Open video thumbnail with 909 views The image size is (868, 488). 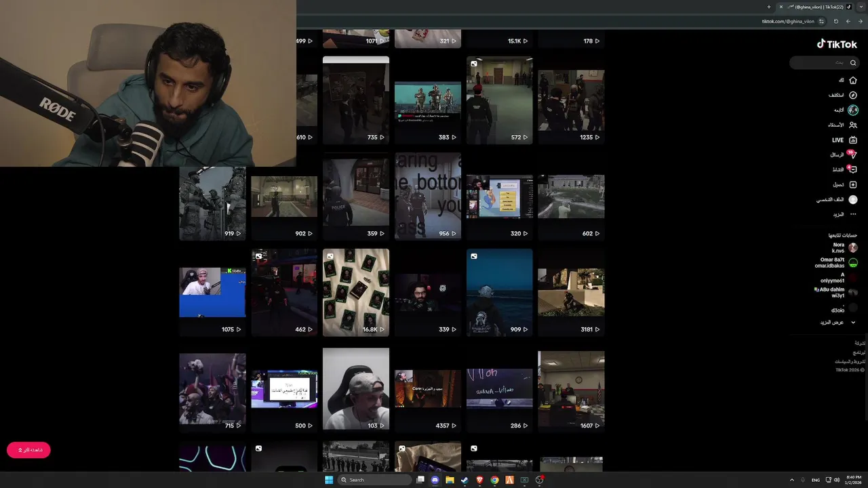500,292
